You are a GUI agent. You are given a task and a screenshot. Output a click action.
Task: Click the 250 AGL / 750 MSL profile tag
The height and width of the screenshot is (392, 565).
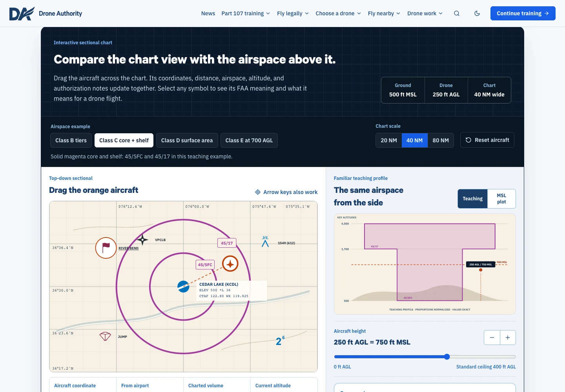481,264
